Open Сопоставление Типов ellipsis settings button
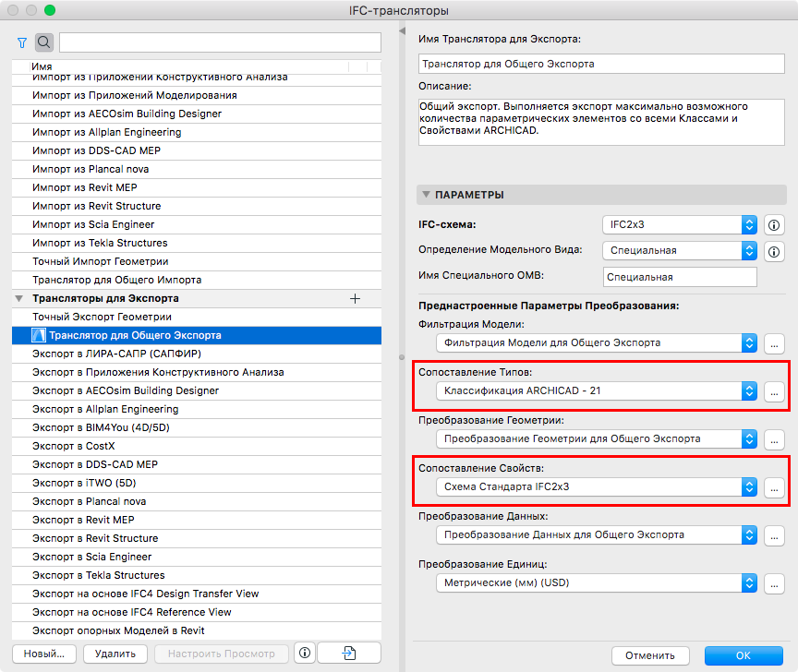 click(x=774, y=391)
